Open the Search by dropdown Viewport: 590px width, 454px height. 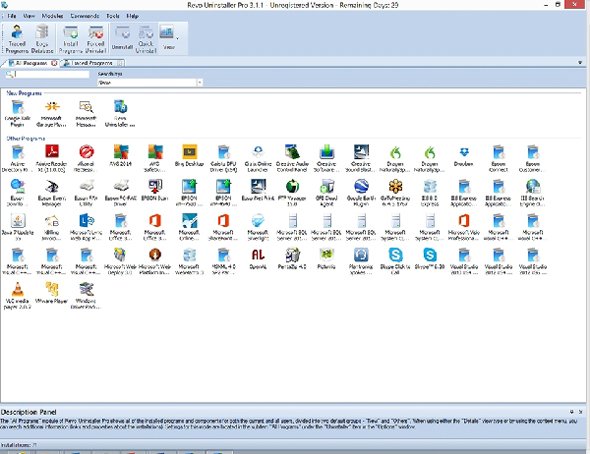(150, 82)
